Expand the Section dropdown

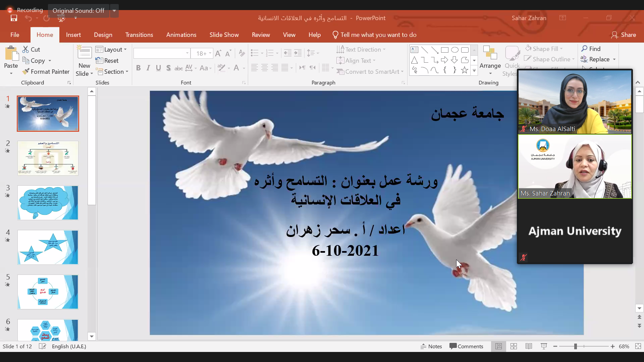113,72
